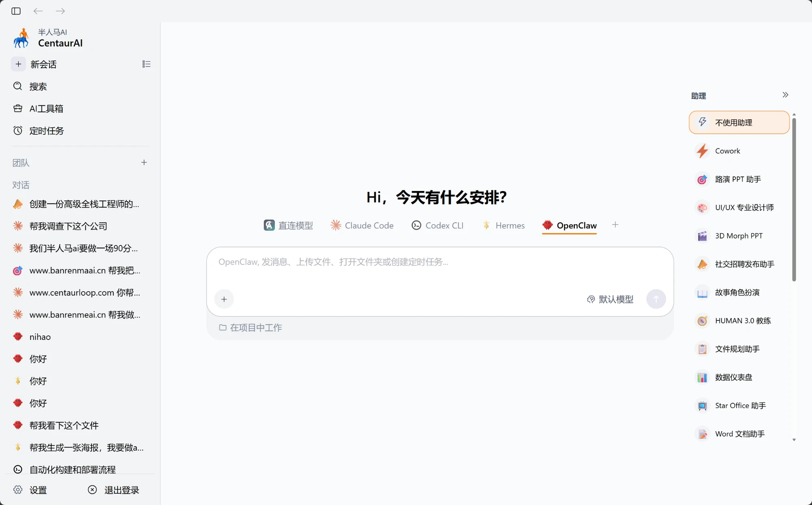Start a 新会话 new conversation

tap(43, 64)
